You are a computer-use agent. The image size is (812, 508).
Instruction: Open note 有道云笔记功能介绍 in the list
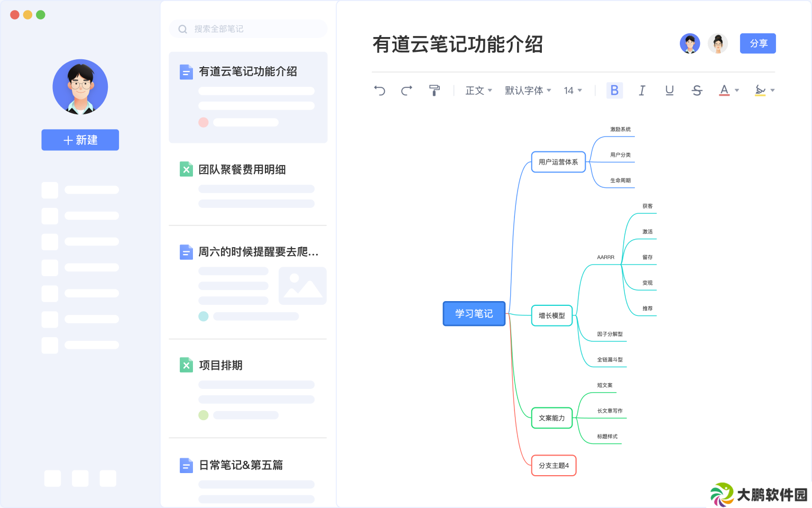(248, 97)
